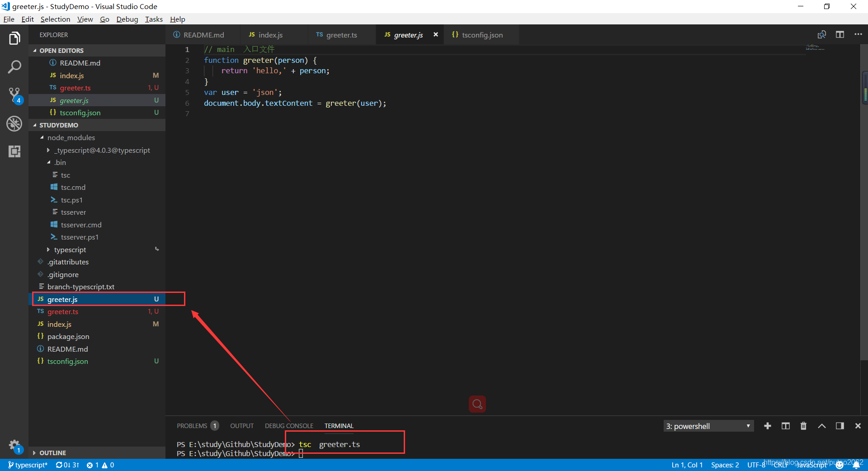Open tsc.ps1 file in explorer
Screen dimensions: 868x471
coord(97,200)
